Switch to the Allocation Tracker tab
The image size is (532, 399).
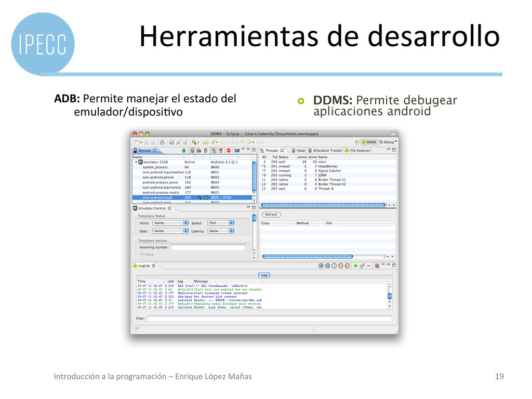[325, 151]
